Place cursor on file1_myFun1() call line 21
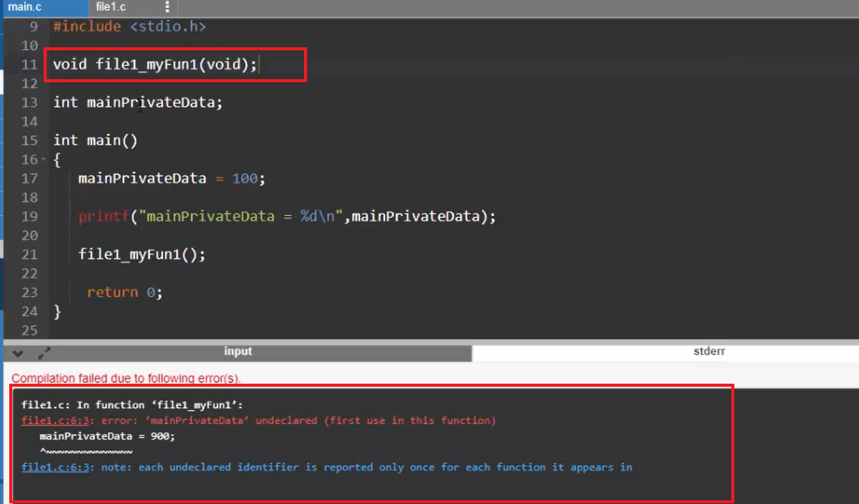The width and height of the screenshot is (859, 504). 142,254
